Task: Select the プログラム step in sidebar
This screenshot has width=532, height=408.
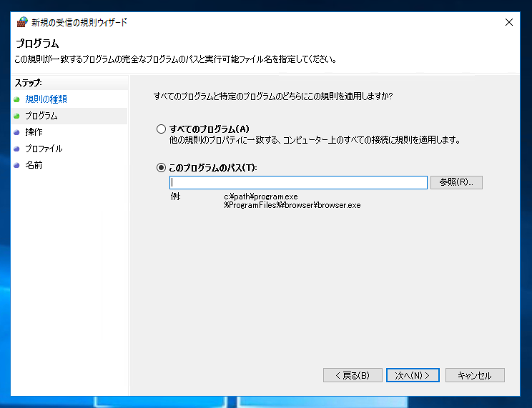Action: pyautogui.click(x=41, y=116)
